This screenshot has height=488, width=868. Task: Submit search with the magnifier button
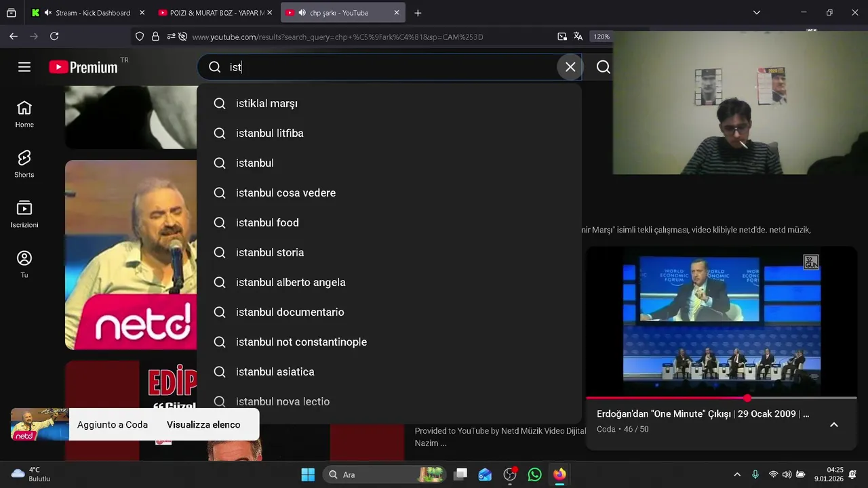click(603, 67)
